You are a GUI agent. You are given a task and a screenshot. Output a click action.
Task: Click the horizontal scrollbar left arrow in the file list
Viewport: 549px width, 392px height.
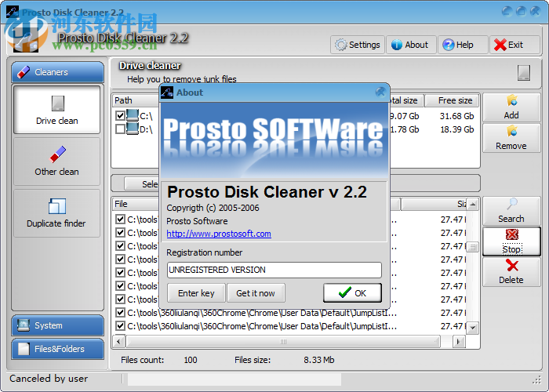pyautogui.click(x=118, y=341)
